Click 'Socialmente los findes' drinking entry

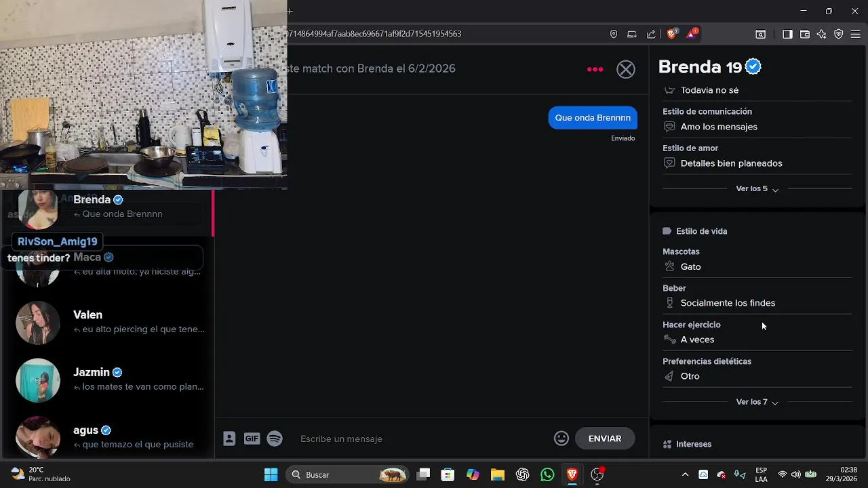pos(728,303)
